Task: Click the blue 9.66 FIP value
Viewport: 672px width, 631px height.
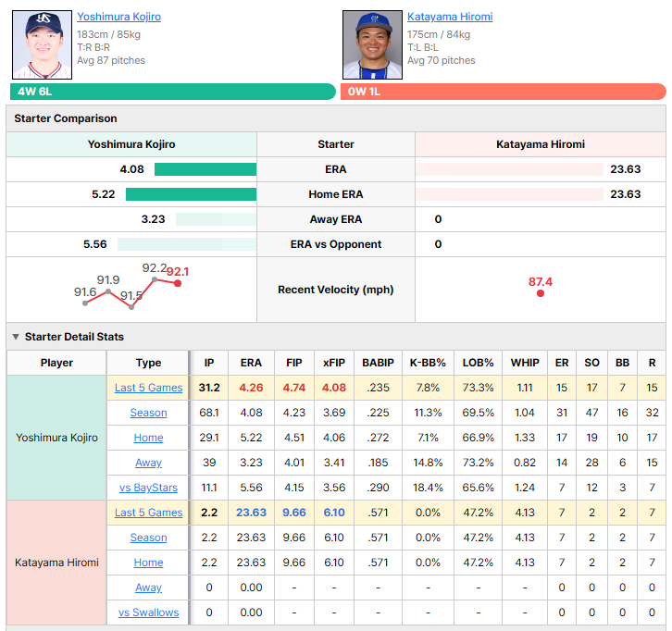Action: click(x=294, y=513)
